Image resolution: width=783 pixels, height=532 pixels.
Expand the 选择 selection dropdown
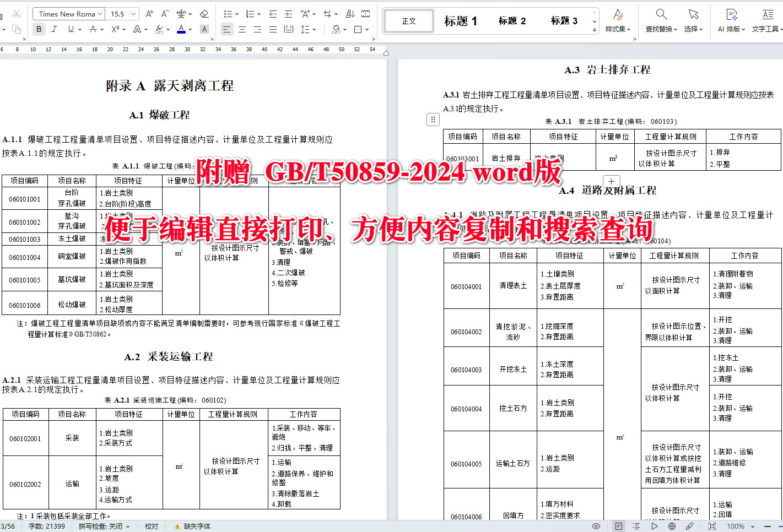693,29
